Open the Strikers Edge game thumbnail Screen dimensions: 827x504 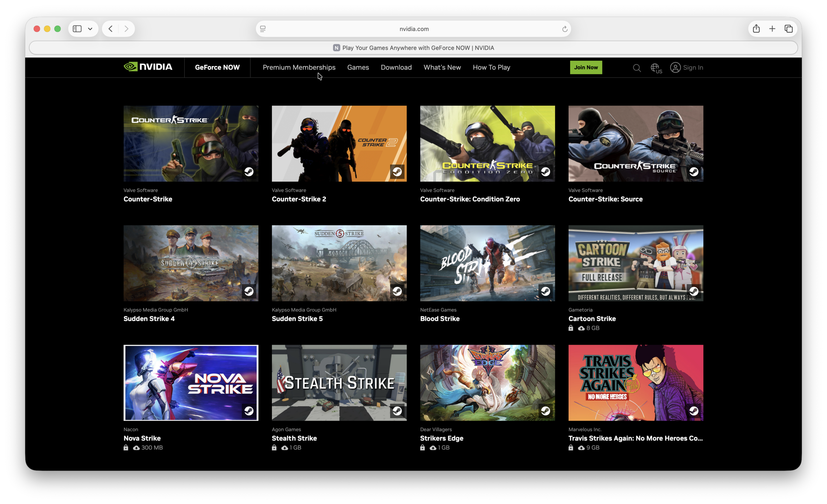[x=487, y=383]
